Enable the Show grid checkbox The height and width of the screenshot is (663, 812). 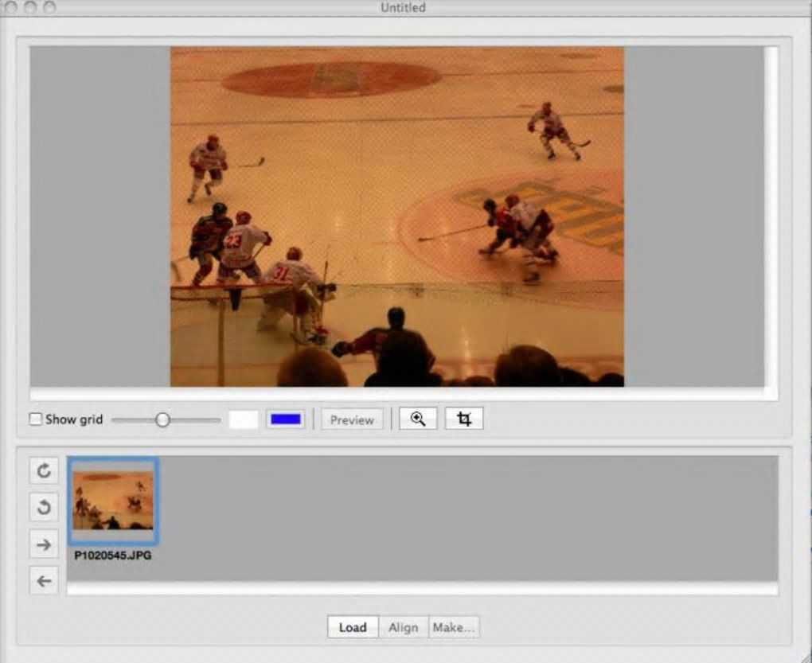(36, 419)
